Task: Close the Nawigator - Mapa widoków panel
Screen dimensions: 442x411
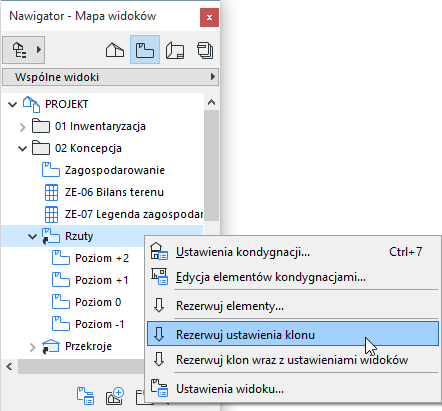Action: tap(209, 17)
